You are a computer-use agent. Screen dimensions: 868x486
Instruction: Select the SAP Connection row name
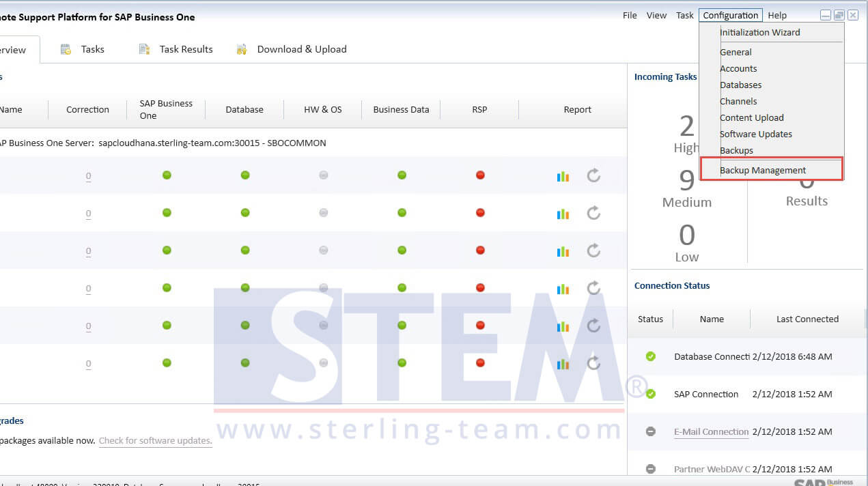[x=706, y=394]
